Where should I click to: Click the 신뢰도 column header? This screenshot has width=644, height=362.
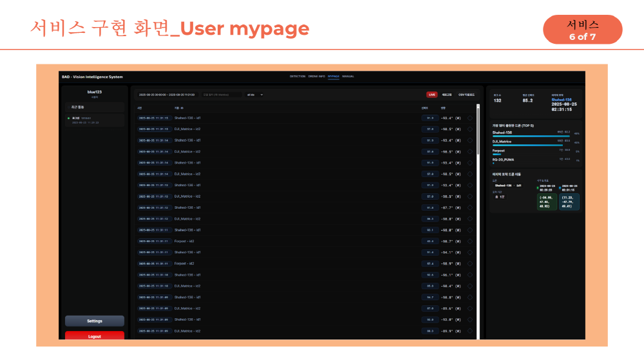[424, 108]
